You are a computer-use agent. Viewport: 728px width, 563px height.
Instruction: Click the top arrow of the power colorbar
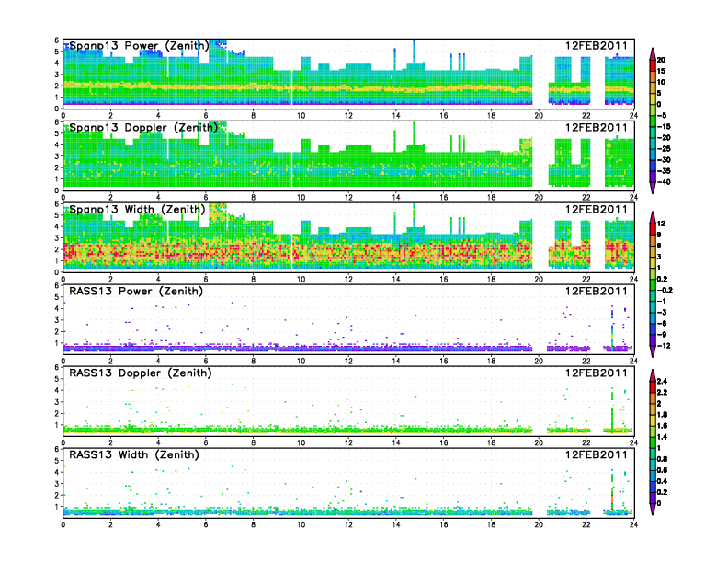click(x=652, y=51)
